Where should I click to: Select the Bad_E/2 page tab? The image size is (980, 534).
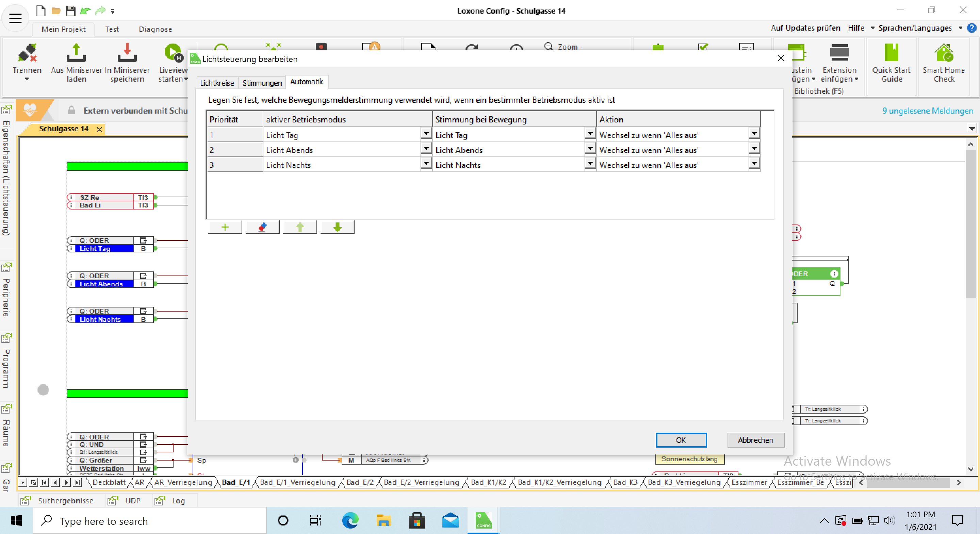(x=360, y=482)
